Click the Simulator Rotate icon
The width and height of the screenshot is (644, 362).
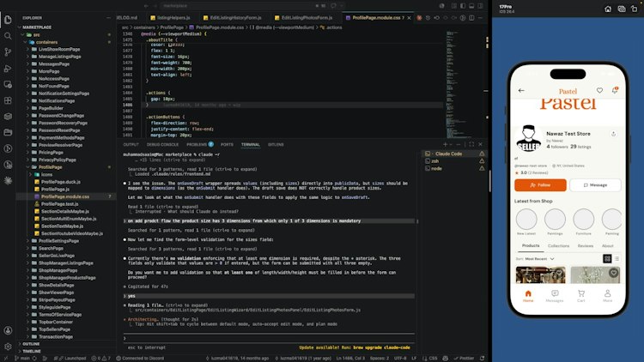click(635, 9)
